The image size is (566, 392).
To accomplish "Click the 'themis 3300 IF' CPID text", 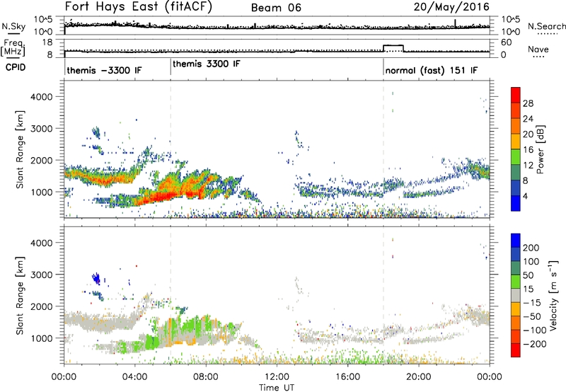I will (206, 64).
